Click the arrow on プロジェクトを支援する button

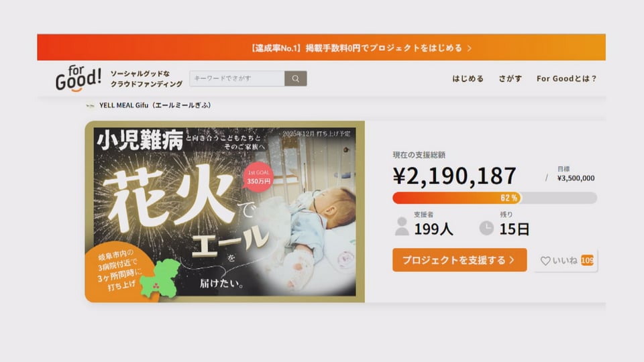point(512,260)
